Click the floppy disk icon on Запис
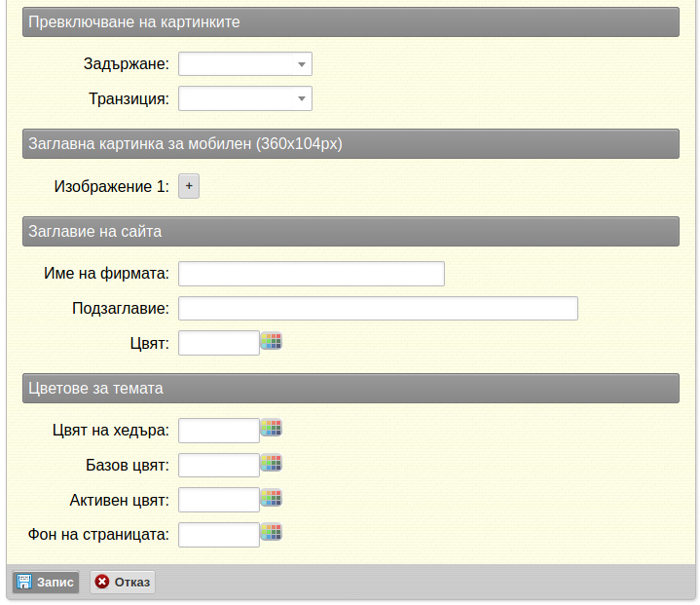 pyautogui.click(x=24, y=582)
